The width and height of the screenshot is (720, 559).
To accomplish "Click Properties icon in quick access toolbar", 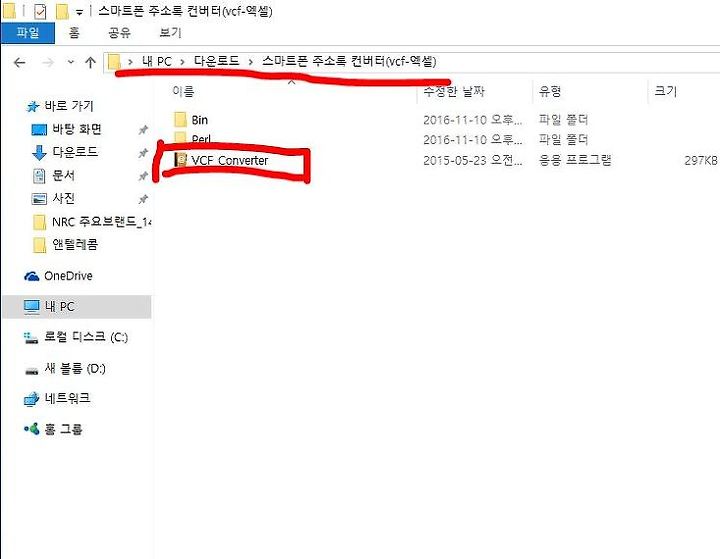I will coord(40,11).
